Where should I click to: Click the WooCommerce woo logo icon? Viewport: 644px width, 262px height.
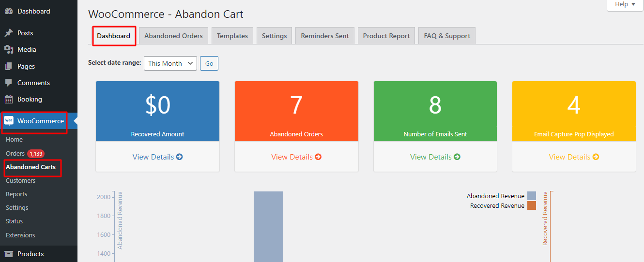point(9,121)
